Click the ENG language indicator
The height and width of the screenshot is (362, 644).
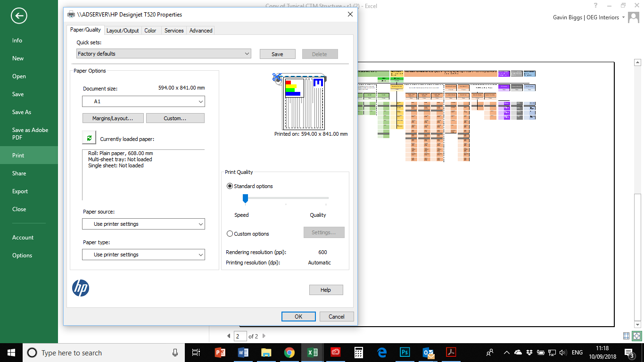click(577, 353)
